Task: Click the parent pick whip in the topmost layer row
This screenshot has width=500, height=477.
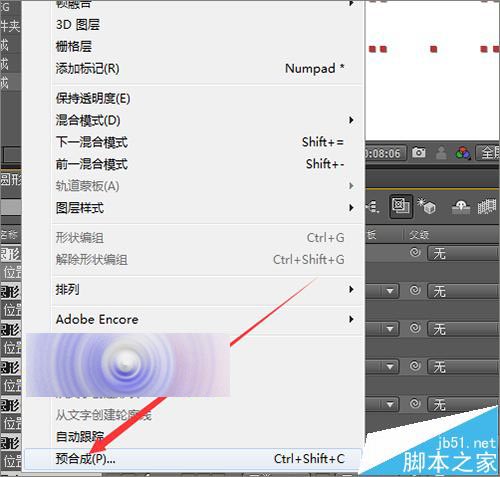Action: [x=415, y=252]
